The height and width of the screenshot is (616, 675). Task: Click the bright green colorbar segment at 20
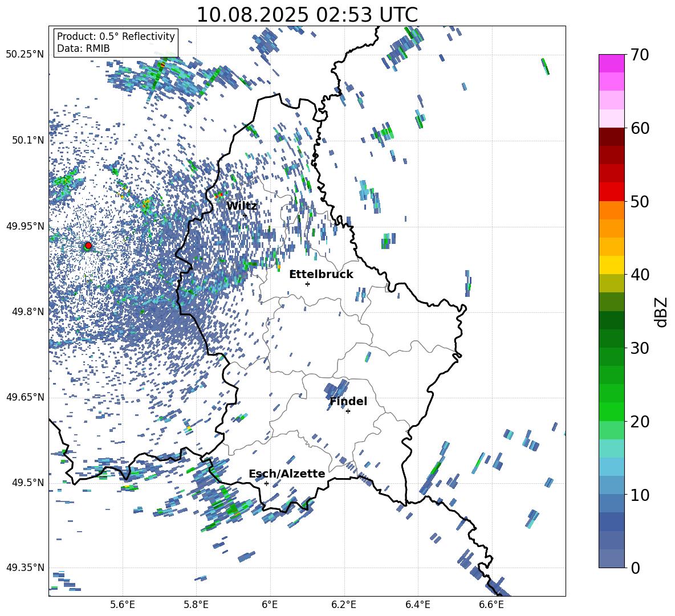tap(611, 411)
